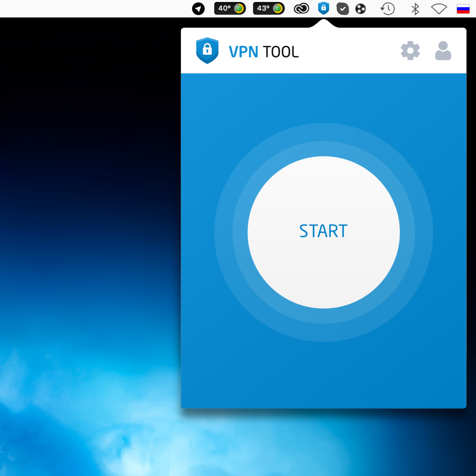Open the Creative Cloud menu bar icon
This screenshot has height=476, width=476.
(x=301, y=9)
